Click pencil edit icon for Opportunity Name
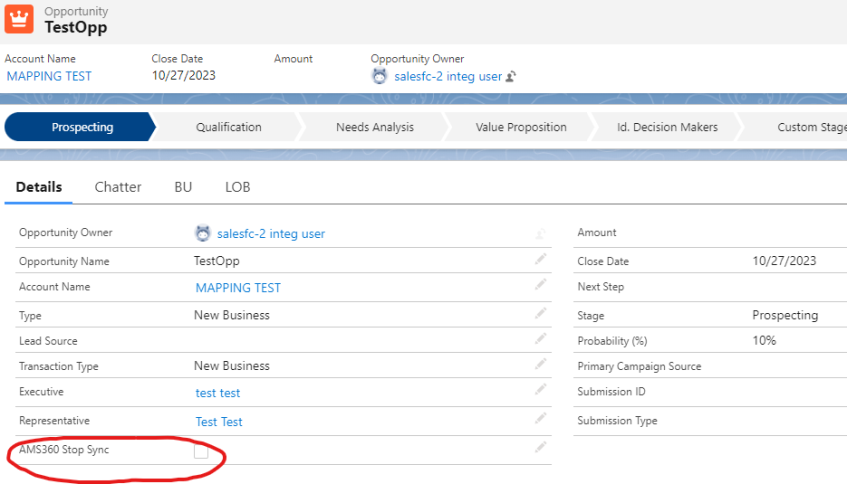 click(x=540, y=258)
